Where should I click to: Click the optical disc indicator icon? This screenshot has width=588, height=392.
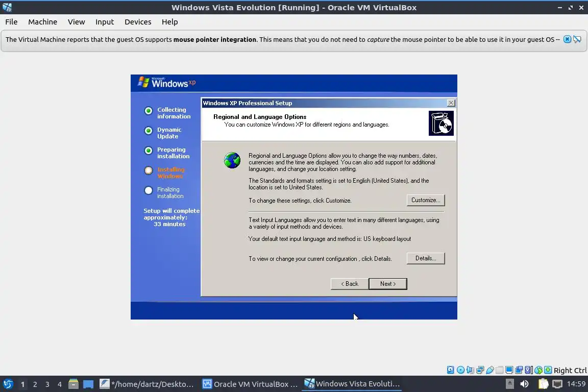pyautogui.click(x=460, y=370)
